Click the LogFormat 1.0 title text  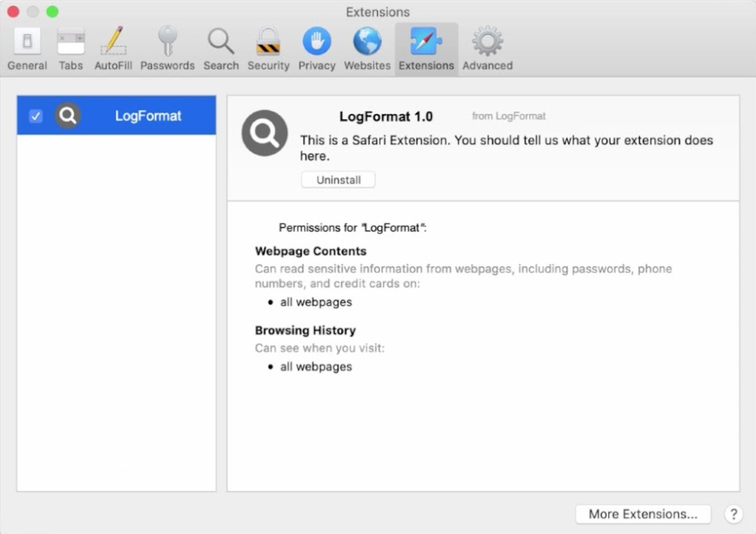tap(386, 116)
